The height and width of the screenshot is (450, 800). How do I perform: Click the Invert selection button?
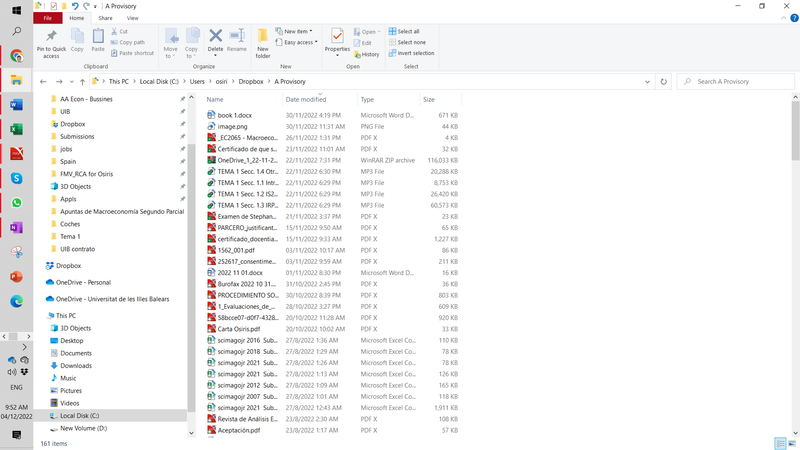click(415, 53)
